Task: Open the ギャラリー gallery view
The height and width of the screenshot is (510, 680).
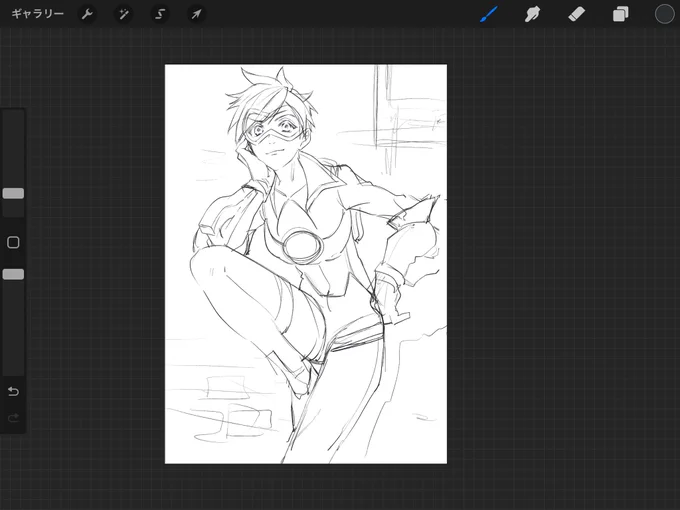Action: click(x=38, y=14)
